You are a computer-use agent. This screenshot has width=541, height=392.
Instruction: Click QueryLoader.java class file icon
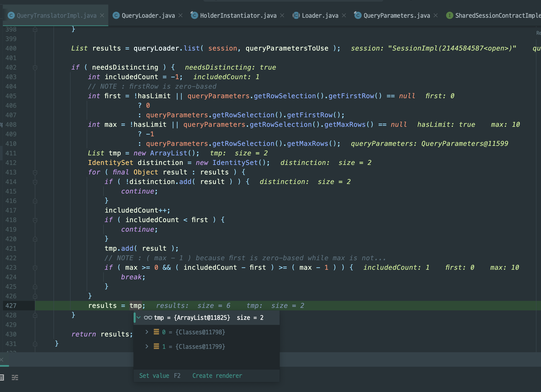tap(116, 16)
